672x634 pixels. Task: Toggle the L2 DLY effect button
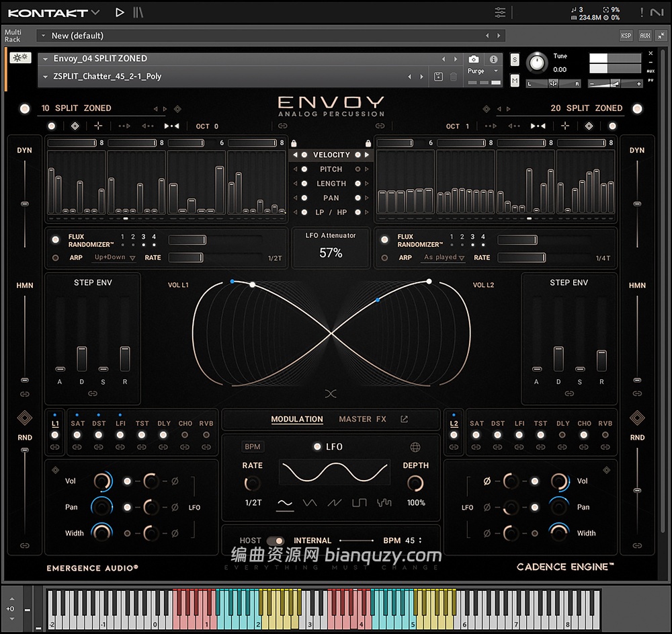562,435
